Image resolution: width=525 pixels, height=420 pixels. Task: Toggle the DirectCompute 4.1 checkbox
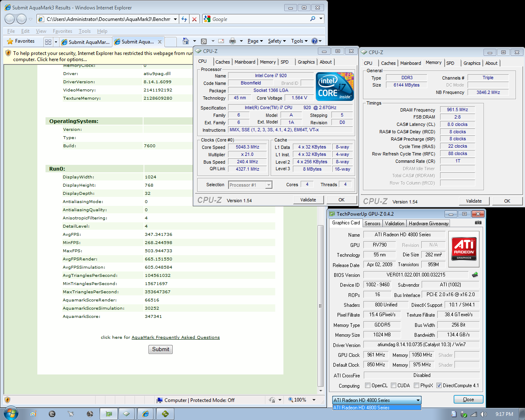439,386
